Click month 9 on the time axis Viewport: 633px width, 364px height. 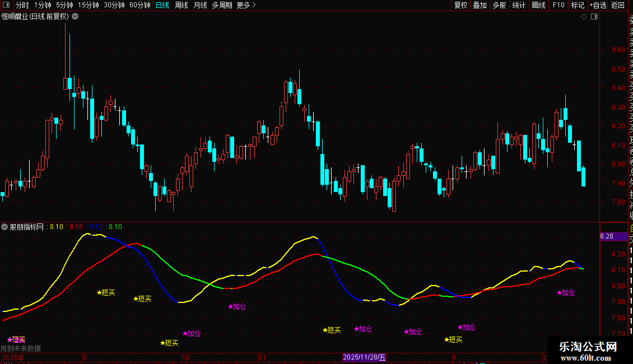point(85,357)
